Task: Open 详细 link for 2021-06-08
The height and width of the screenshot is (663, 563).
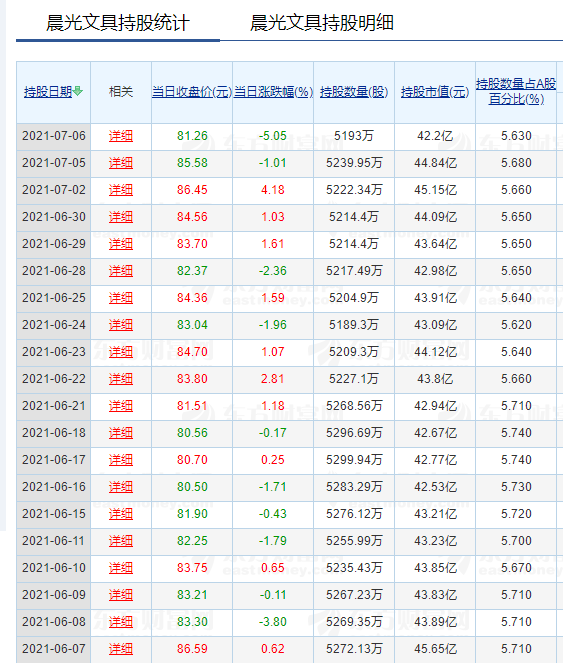Action: click(121, 622)
